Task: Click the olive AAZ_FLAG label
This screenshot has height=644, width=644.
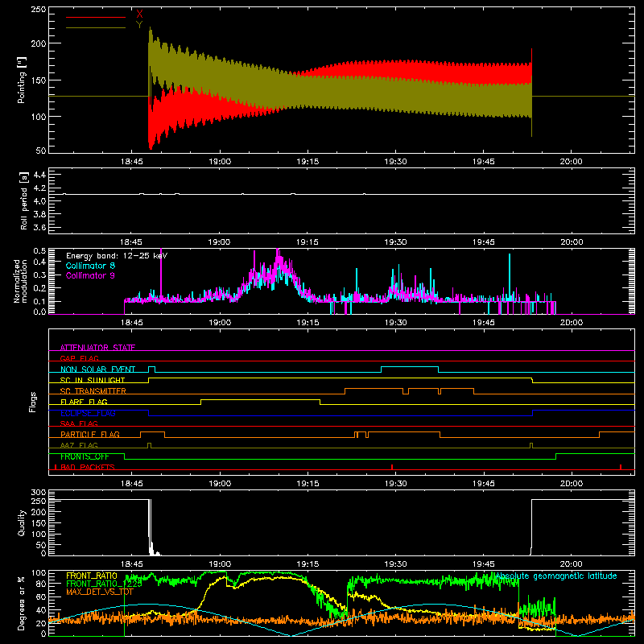Action: point(79,445)
